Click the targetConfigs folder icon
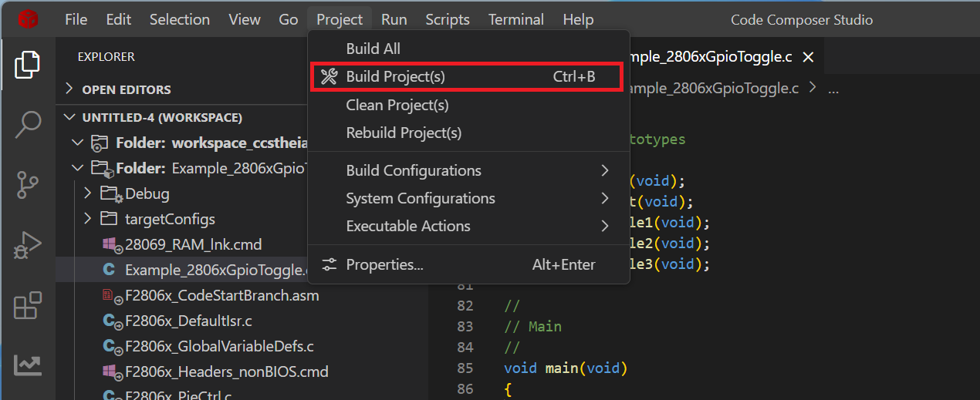Image resolution: width=980 pixels, height=400 pixels. click(110, 219)
